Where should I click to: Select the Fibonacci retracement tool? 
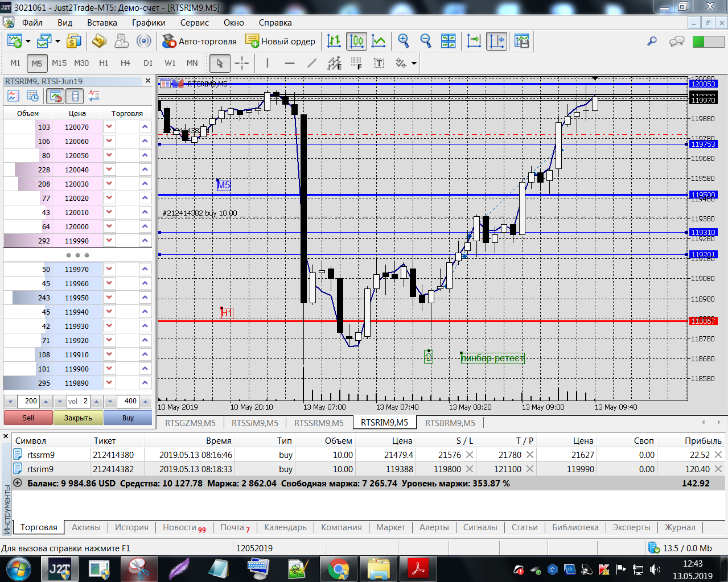(x=356, y=63)
